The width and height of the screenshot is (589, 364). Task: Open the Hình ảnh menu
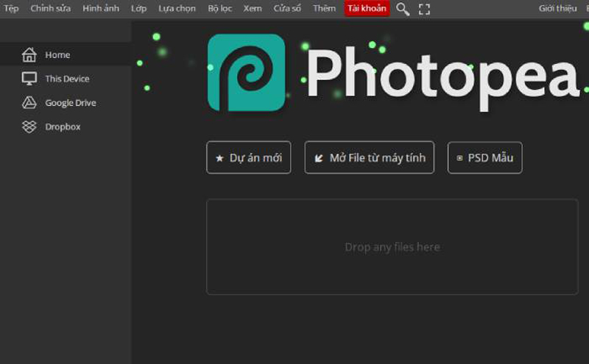(x=101, y=8)
